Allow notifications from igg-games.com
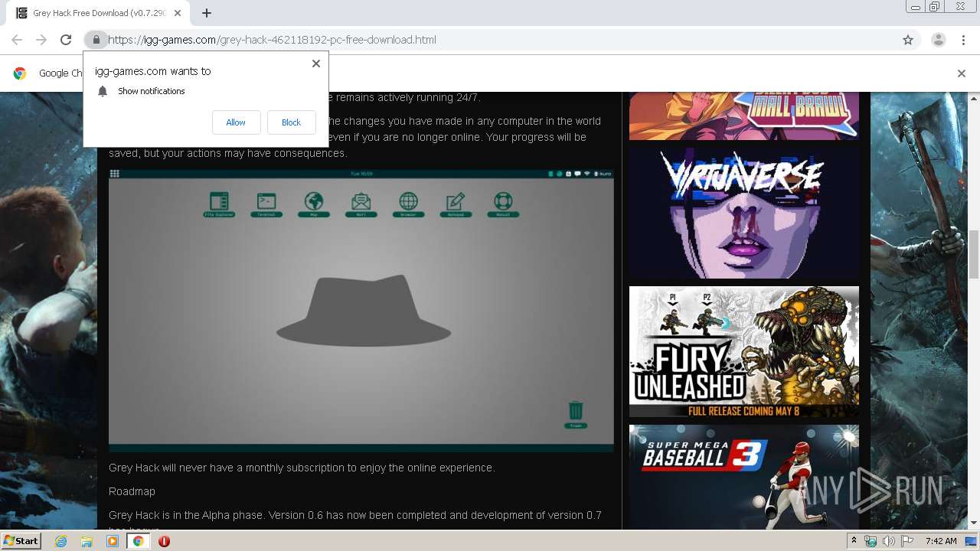This screenshot has height=551, width=980. (236, 122)
